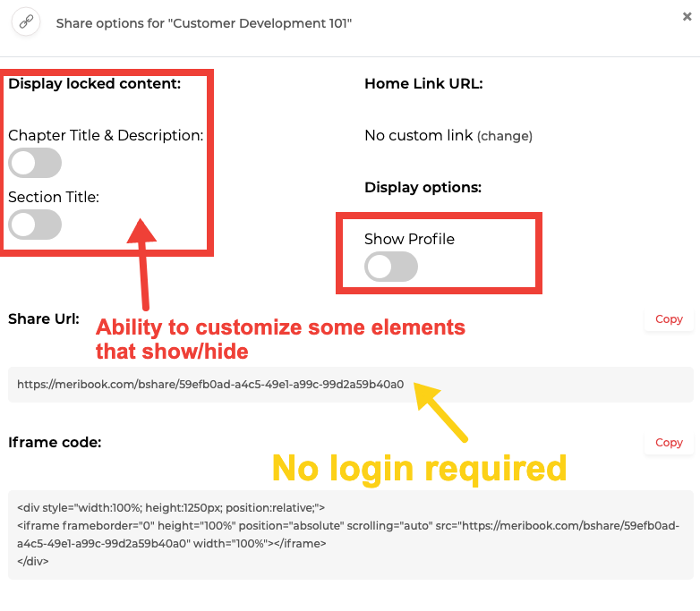Enable the Show Profile switch

pos(391,267)
